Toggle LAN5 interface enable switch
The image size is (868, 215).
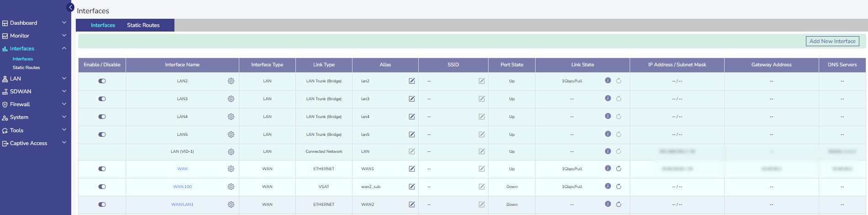point(102,134)
